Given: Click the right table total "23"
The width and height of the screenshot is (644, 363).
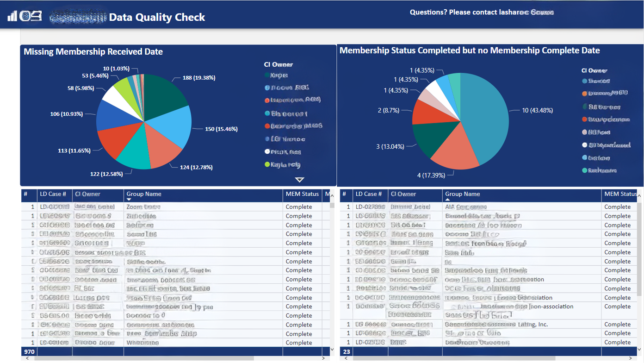Looking at the screenshot, I should [x=347, y=352].
